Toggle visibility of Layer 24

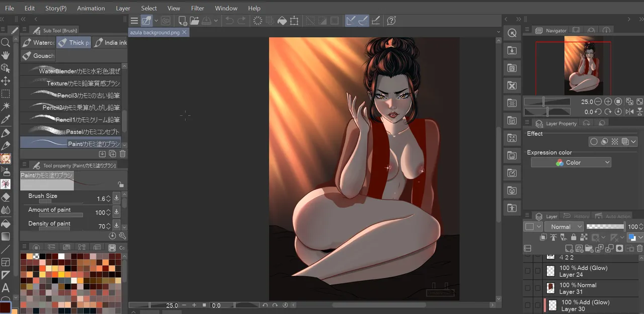point(527,271)
